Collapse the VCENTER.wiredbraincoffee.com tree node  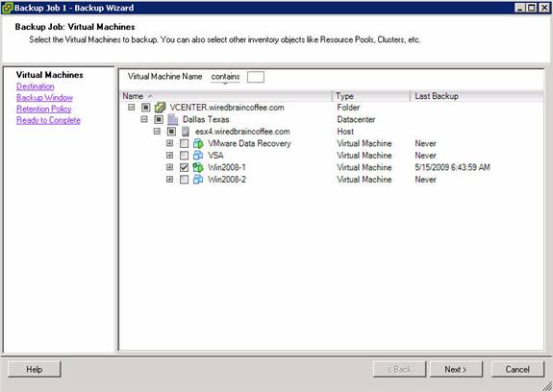[132, 107]
